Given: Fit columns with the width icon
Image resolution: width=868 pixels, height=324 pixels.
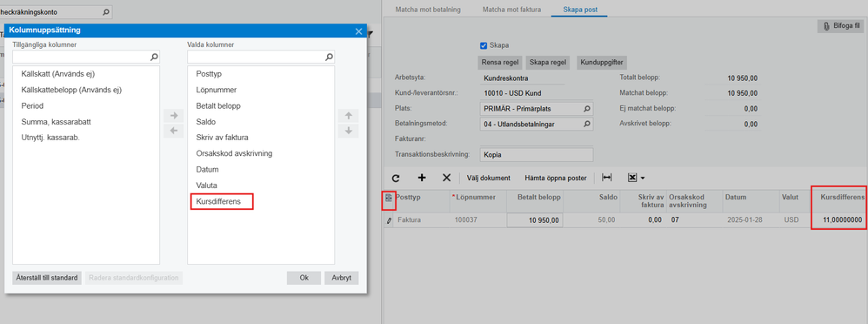Looking at the screenshot, I should pos(607,178).
